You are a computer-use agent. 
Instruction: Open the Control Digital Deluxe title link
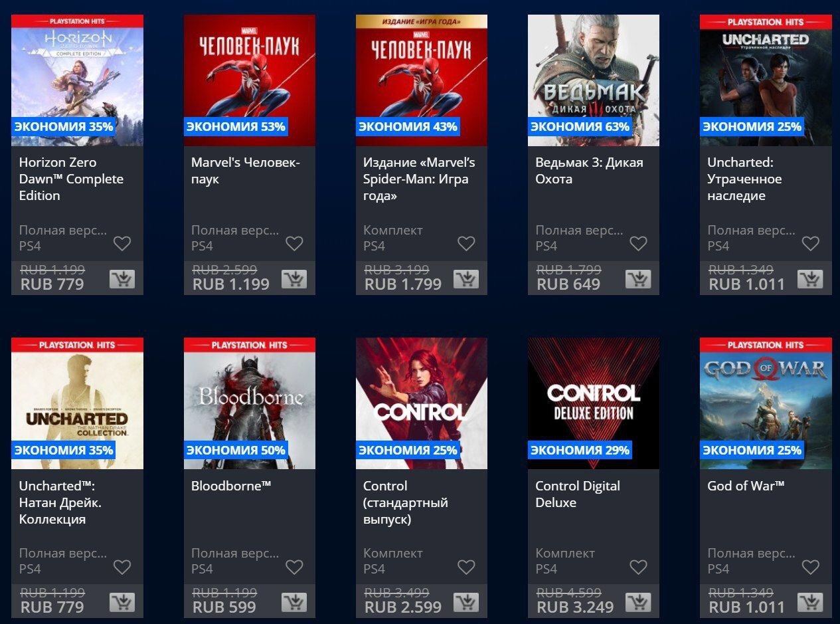pos(578,494)
